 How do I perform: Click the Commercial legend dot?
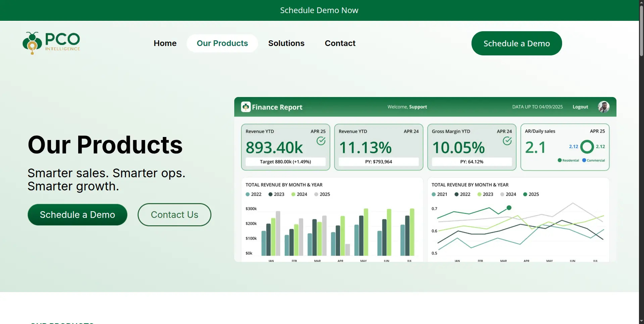point(584,160)
